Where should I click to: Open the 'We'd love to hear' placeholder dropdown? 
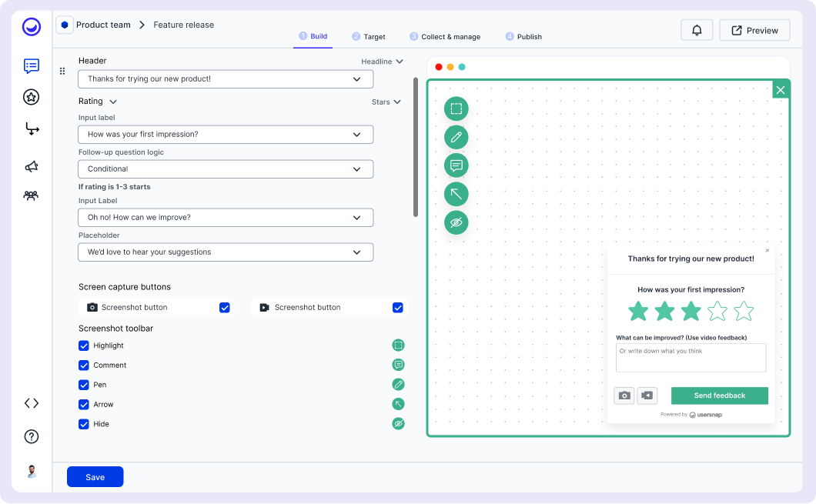pyautogui.click(x=226, y=252)
